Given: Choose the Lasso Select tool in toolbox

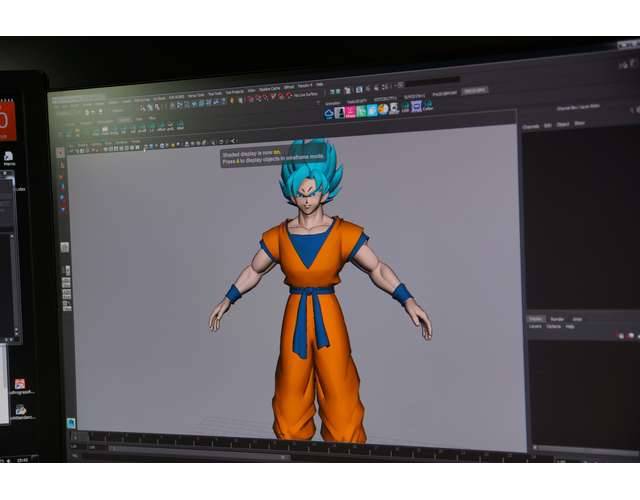Looking at the screenshot, I should (62, 165).
